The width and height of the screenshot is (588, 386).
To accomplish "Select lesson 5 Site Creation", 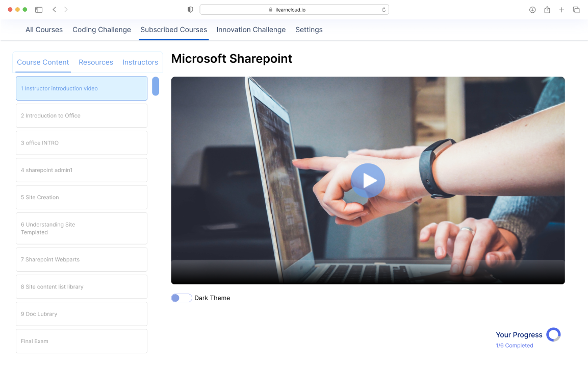I will (x=81, y=197).
